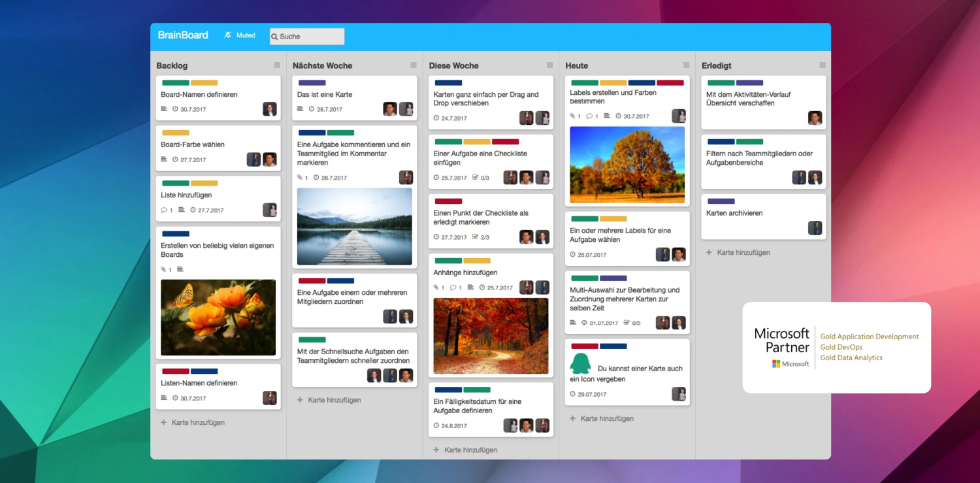Open the Diese Woche list menu icon
The width and height of the screenshot is (980, 483).
550,65
